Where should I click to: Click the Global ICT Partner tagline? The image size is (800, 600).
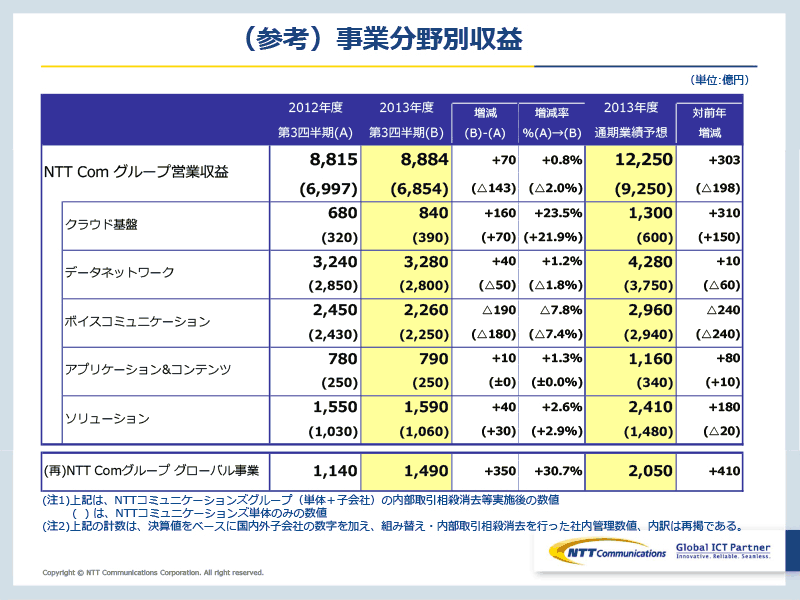click(x=723, y=551)
